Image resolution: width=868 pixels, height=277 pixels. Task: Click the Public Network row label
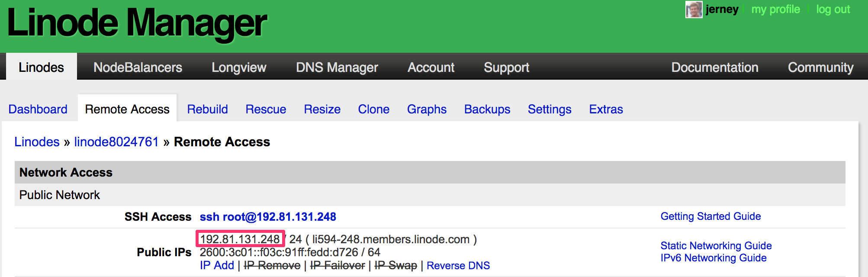coord(60,195)
